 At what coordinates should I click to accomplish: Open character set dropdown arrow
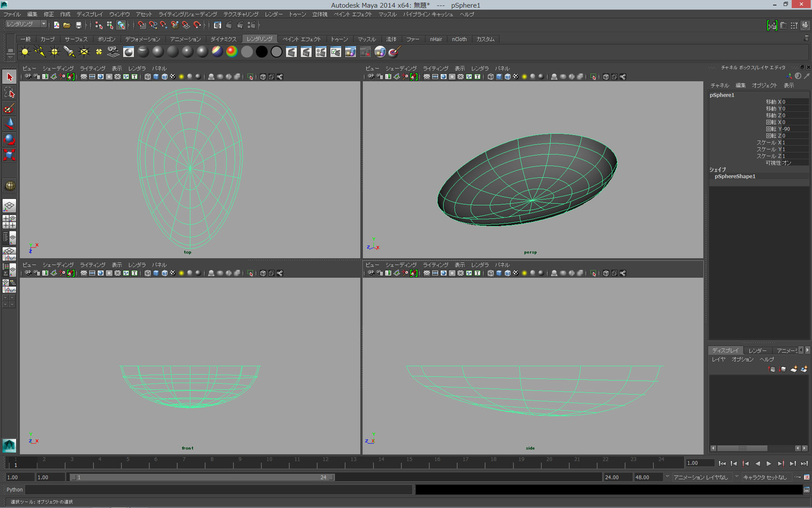(x=737, y=477)
